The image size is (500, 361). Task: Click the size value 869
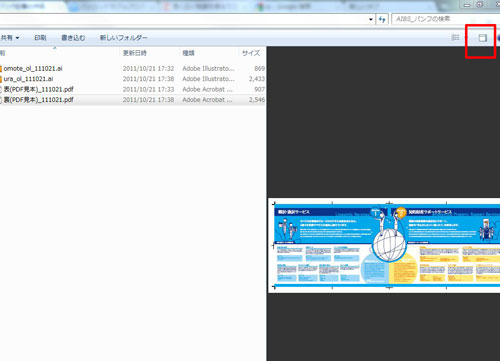pyautogui.click(x=259, y=68)
